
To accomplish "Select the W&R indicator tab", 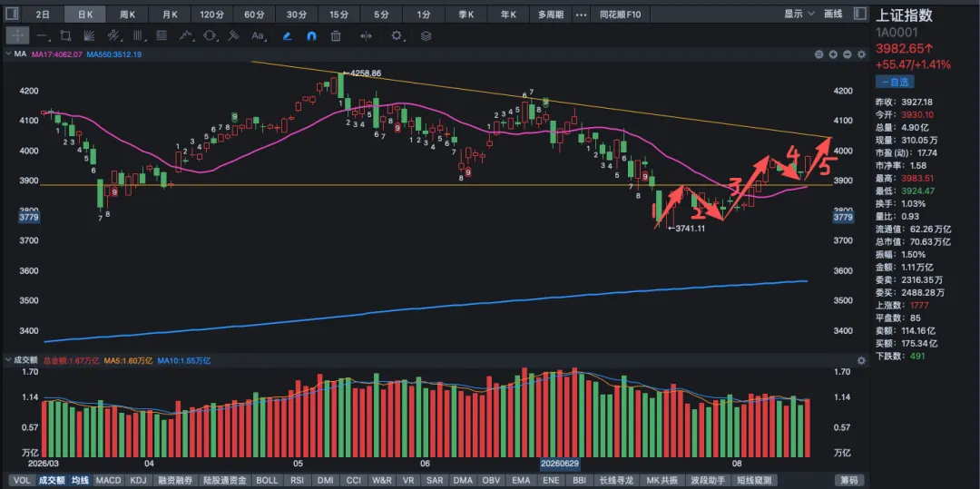I will tap(382, 480).
